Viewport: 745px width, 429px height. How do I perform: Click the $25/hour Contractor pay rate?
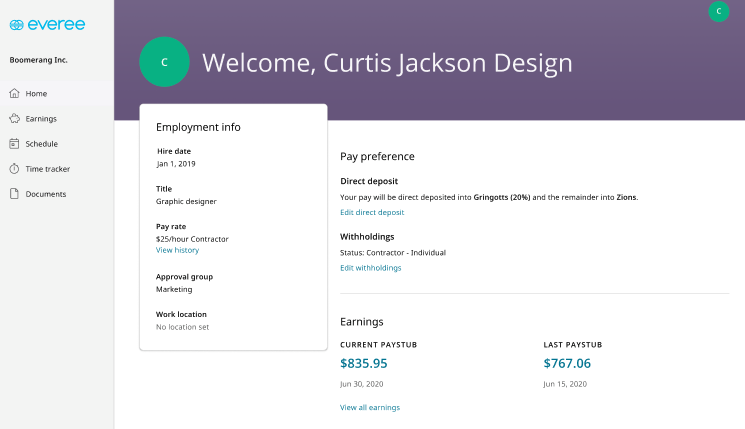[x=192, y=239]
